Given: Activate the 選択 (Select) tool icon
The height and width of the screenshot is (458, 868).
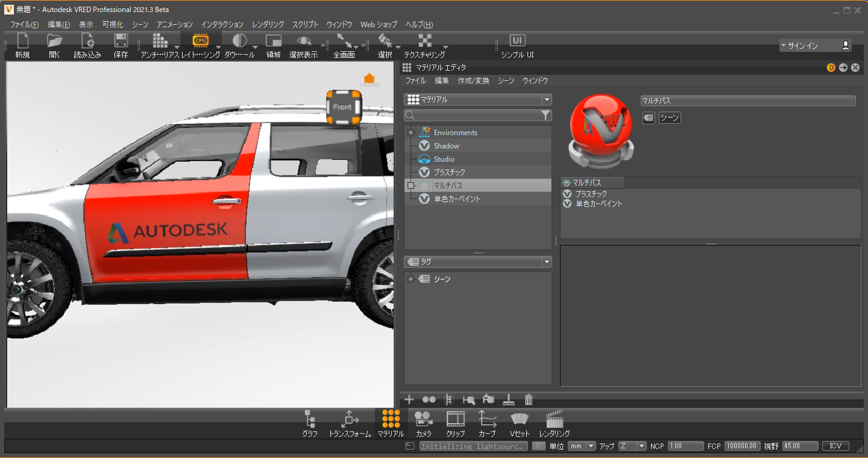Looking at the screenshot, I should (x=385, y=41).
